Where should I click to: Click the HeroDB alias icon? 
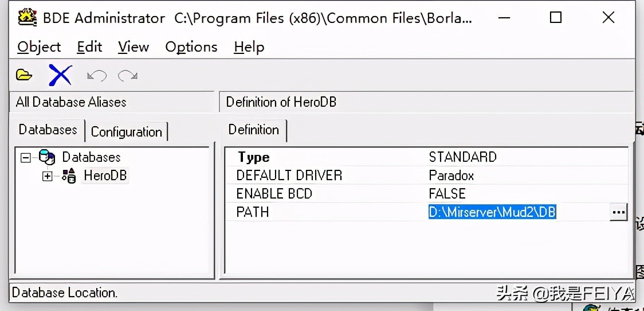point(69,176)
